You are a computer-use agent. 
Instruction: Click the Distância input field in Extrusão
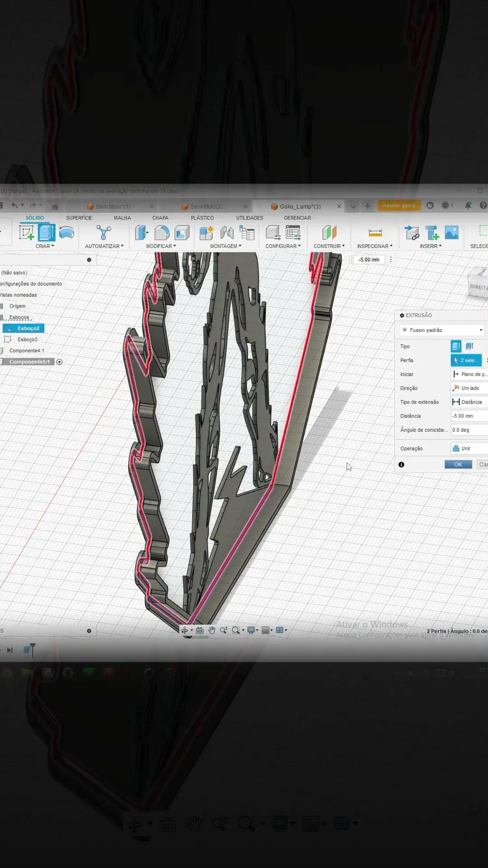tap(469, 416)
